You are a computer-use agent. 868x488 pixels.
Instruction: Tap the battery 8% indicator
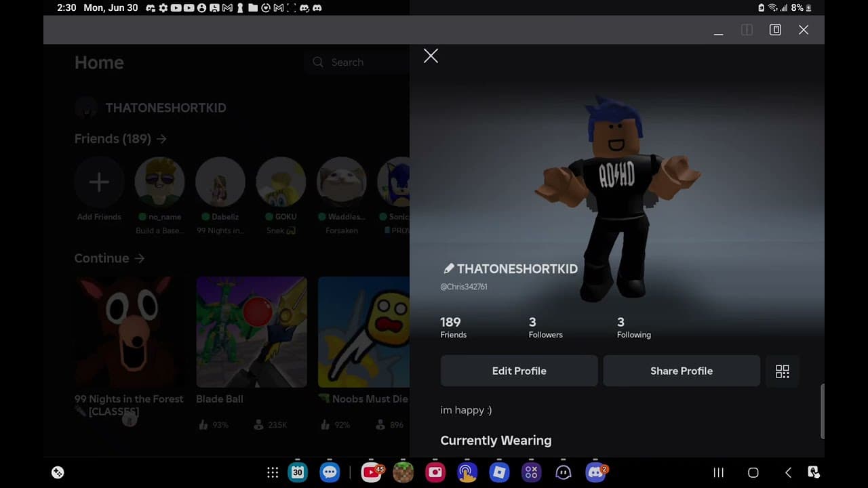click(x=800, y=8)
